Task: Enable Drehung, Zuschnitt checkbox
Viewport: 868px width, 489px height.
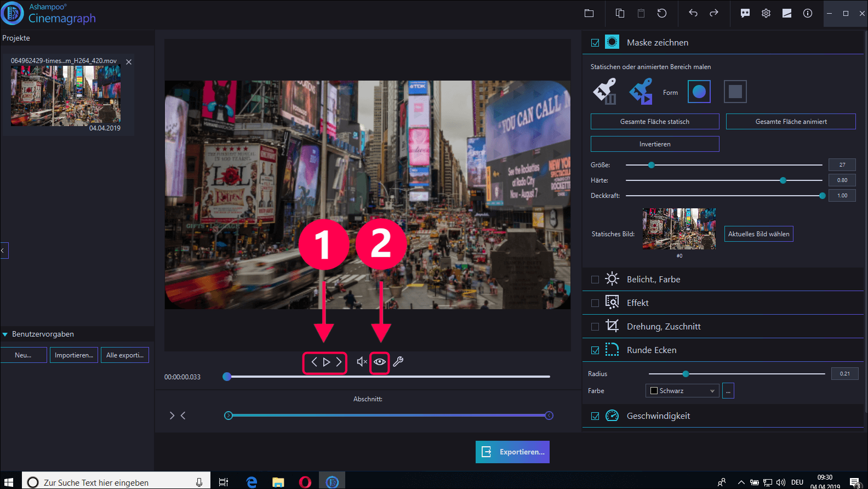Action: tap(595, 327)
